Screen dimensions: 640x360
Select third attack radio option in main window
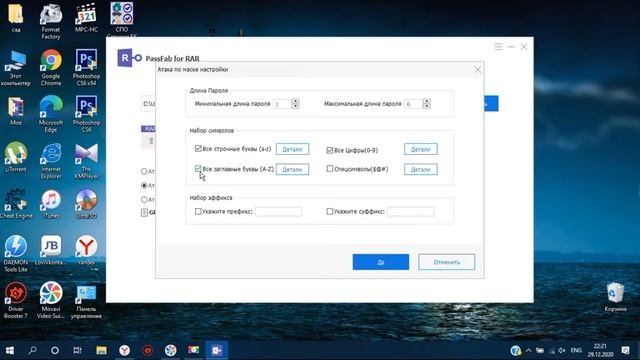144,200
